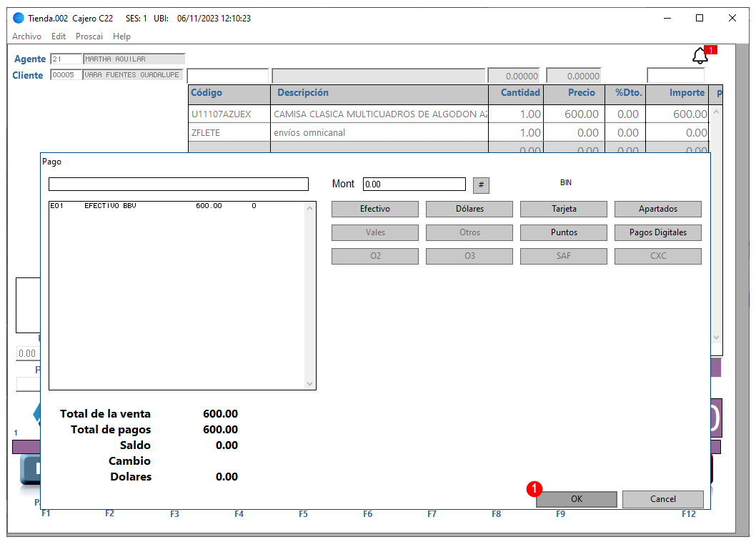Select the Apartados payment button
756x542 pixels.
(x=657, y=209)
